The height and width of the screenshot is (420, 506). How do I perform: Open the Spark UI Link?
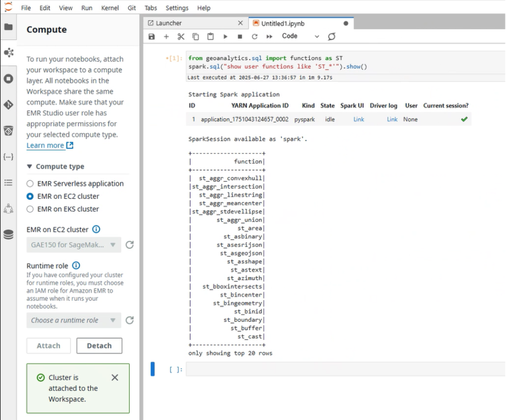tap(358, 119)
